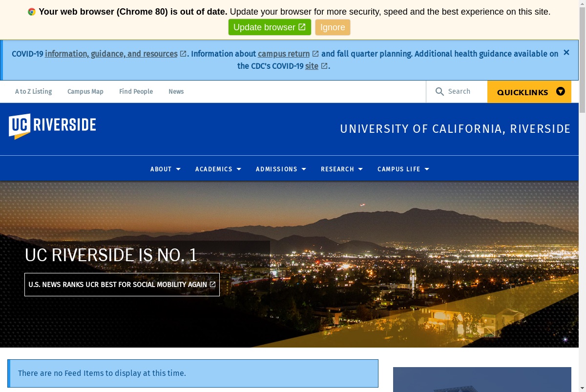The height and width of the screenshot is (392, 586).
Task: Click the 'no Feed Items to display' message
Action: [x=193, y=373]
